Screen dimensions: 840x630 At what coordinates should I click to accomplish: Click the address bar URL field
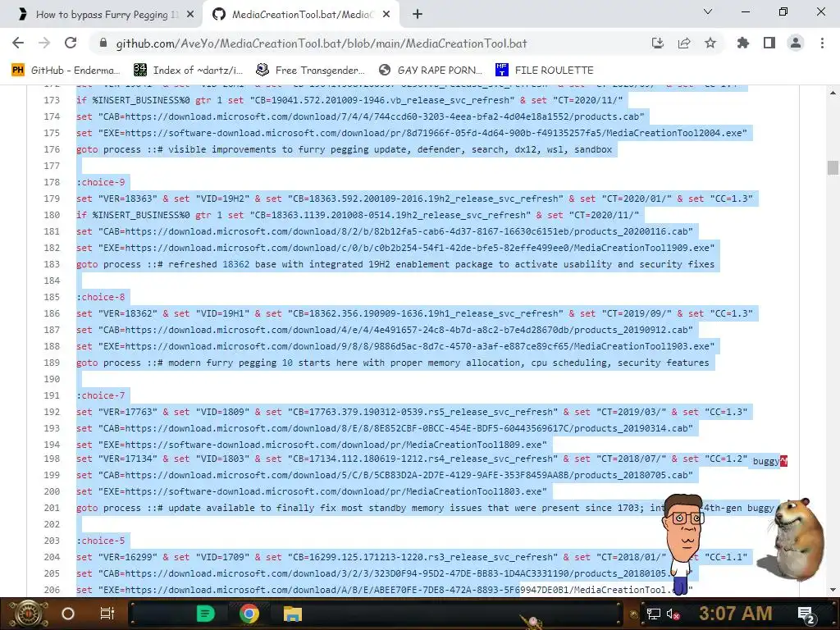(322, 43)
